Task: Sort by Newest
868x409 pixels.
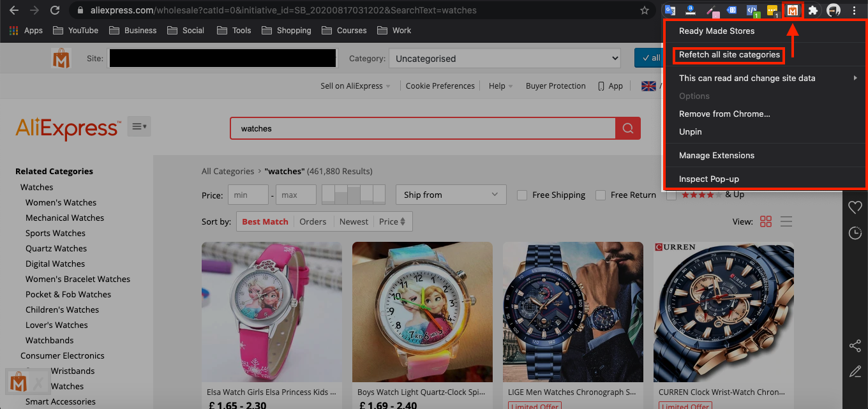Action: 354,221
